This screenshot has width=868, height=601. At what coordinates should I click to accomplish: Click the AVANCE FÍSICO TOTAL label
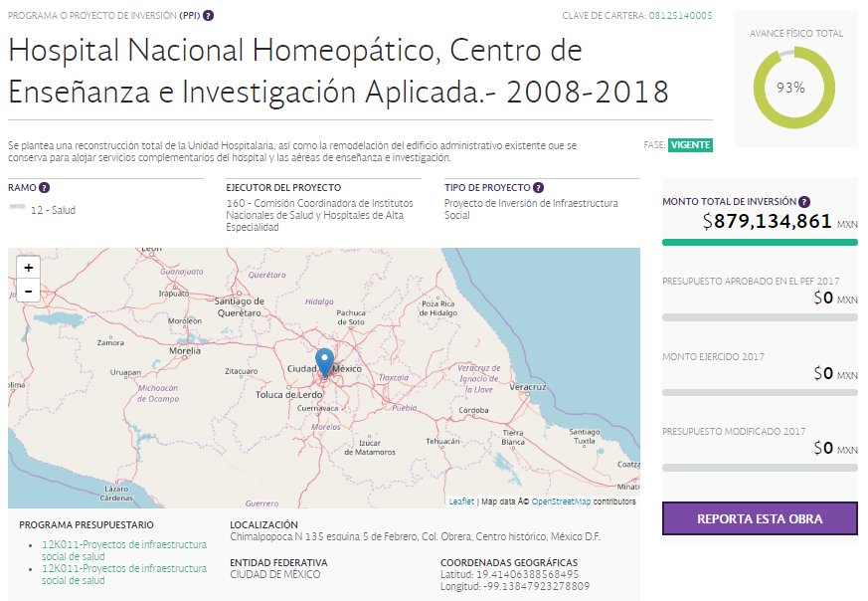tap(796, 33)
